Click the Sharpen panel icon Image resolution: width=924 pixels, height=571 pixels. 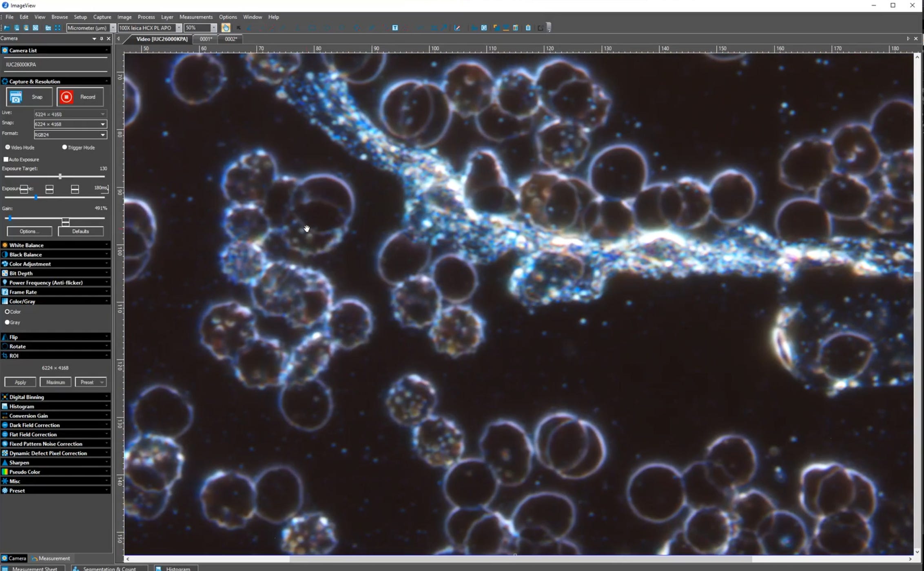(5, 462)
